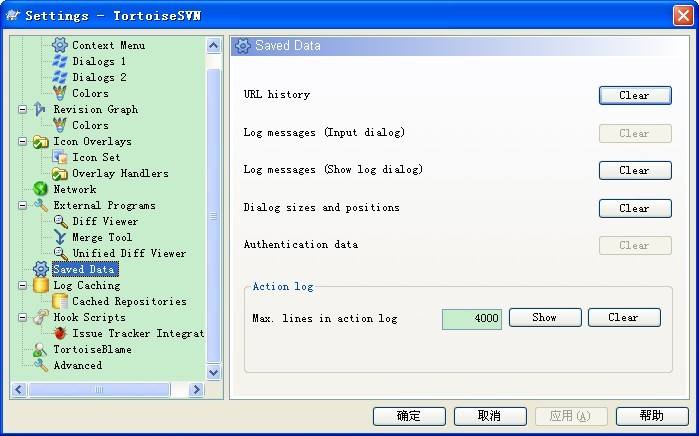
Task: Click 'Log messages (Input dialog)' label
Action: coord(324,132)
